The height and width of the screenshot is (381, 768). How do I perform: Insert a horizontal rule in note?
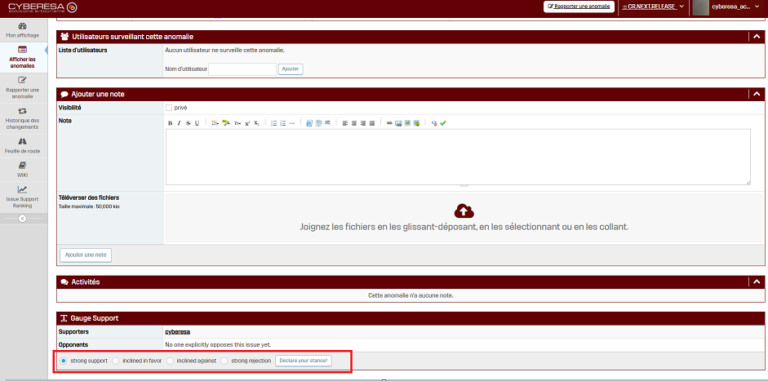click(x=292, y=123)
